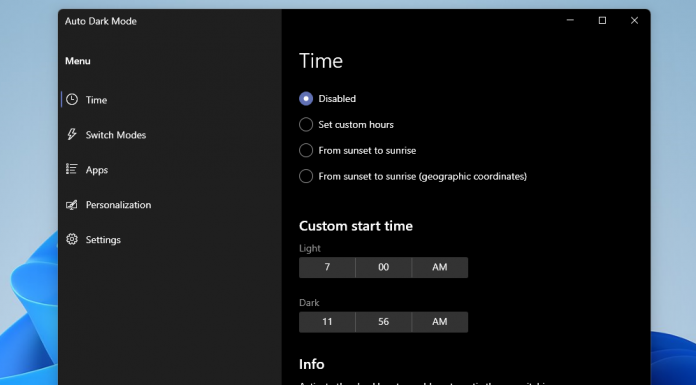Viewport: 696px width, 385px height.
Task: Close the Auto Dark Mode window
Action: coord(634,20)
